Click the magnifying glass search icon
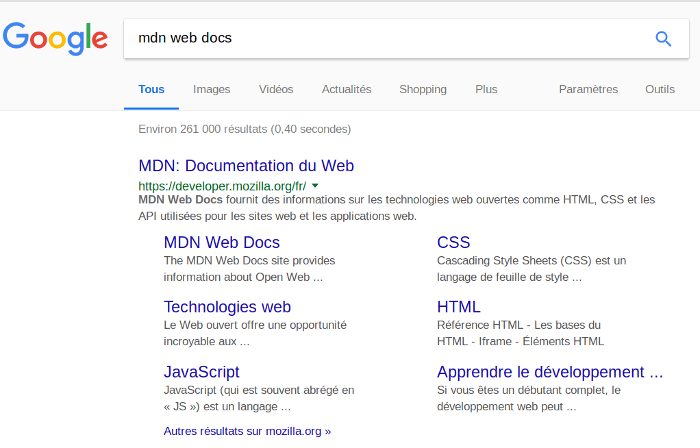The height and width of the screenshot is (448, 700). pos(663,39)
